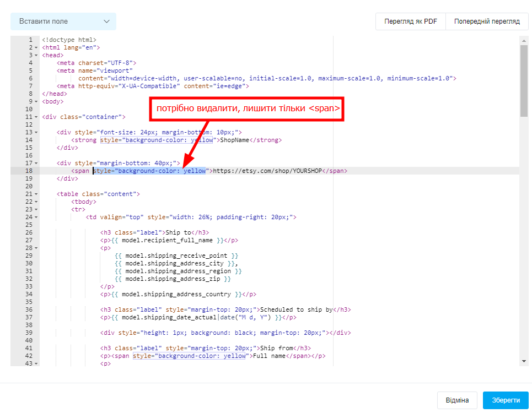The image size is (532, 413).
Task: Click 'Ship from' heading text
Action: point(277,348)
